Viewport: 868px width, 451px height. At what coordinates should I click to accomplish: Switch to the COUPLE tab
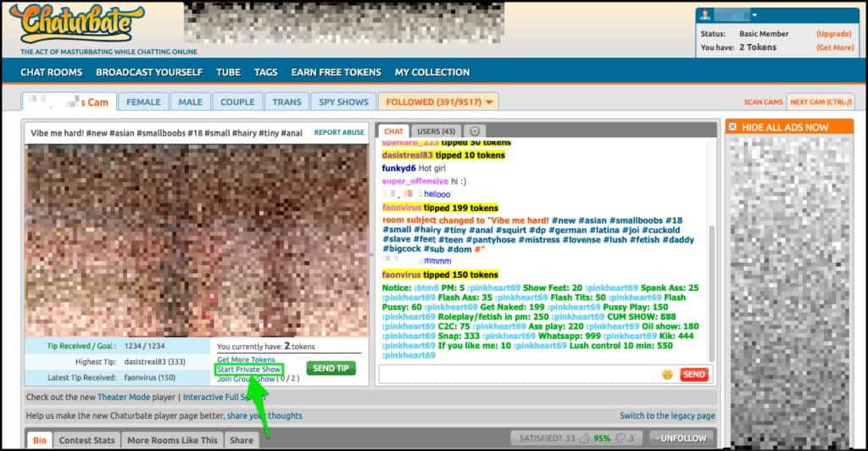coord(237,102)
